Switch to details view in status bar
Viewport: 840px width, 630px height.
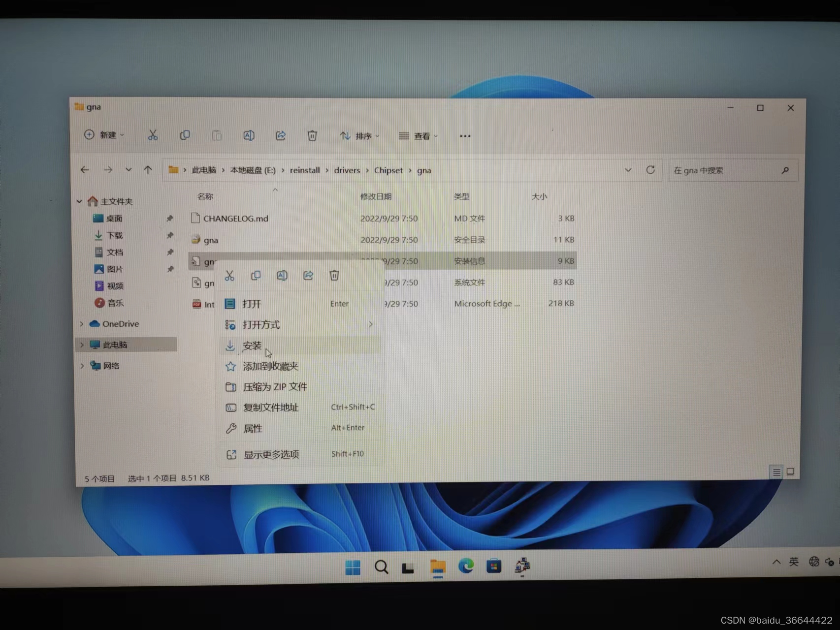click(x=776, y=472)
